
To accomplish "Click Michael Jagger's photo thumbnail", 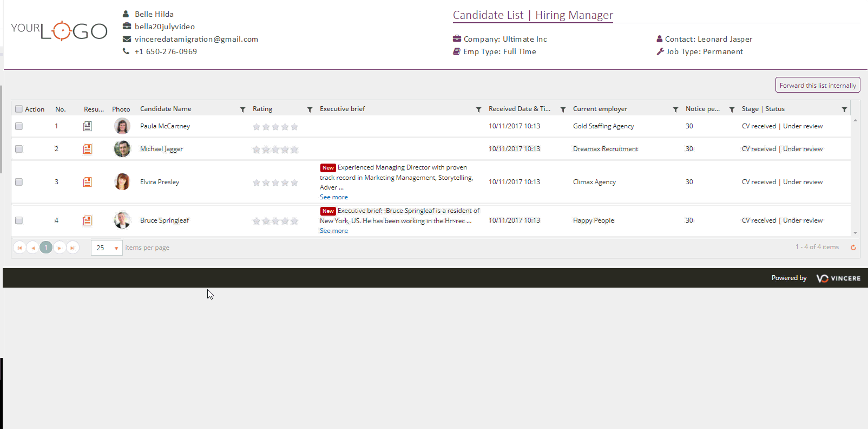I will pos(122,149).
